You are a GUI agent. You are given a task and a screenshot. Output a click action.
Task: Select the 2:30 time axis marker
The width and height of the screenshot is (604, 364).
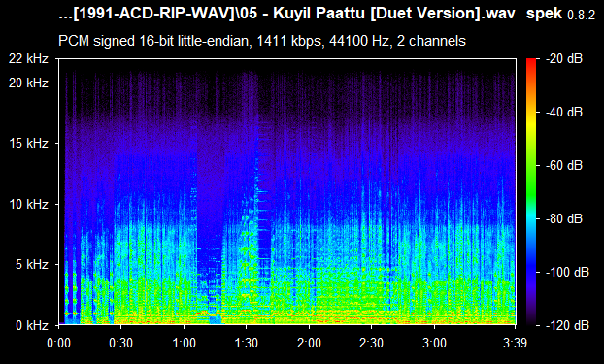pyautogui.click(x=371, y=343)
